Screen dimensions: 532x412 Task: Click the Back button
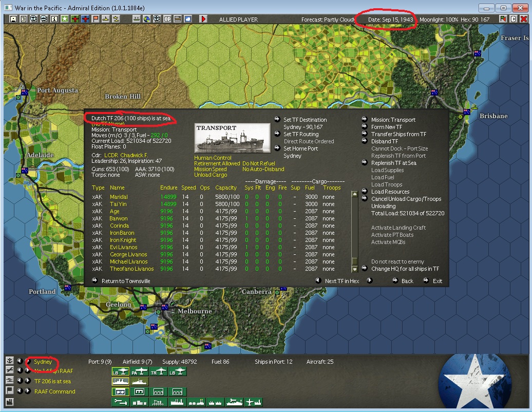tap(407, 281)
